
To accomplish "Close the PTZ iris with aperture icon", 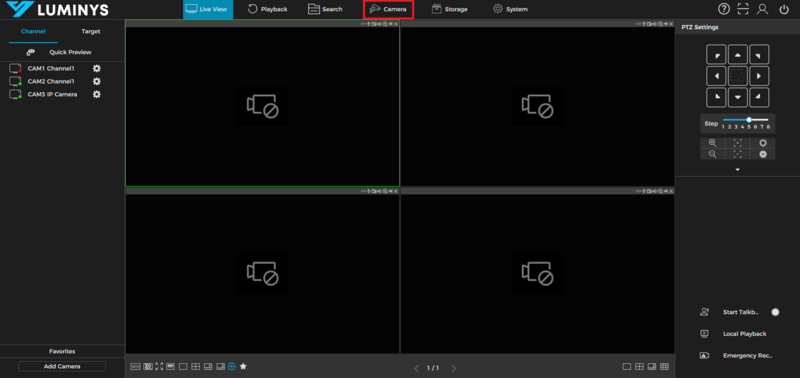I will click(x=763, y=154).
